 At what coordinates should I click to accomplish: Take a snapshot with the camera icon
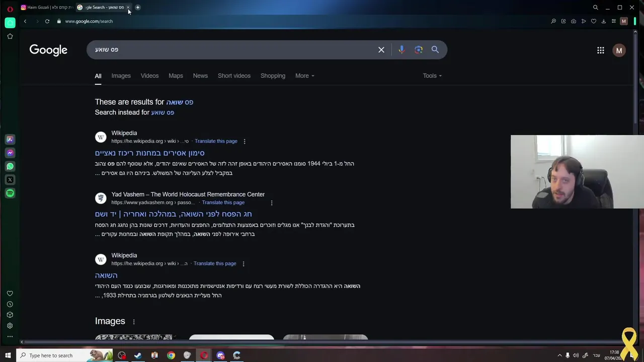pos(574,21)
